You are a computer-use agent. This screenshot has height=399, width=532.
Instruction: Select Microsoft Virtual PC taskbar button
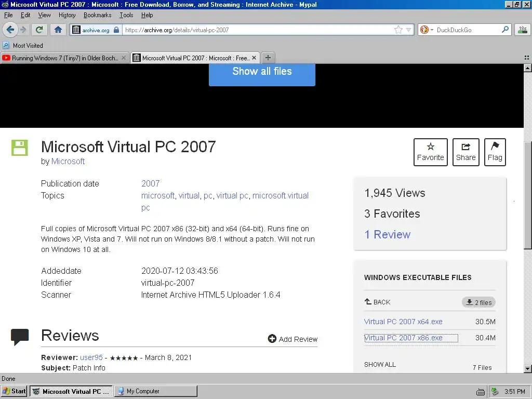71,391
